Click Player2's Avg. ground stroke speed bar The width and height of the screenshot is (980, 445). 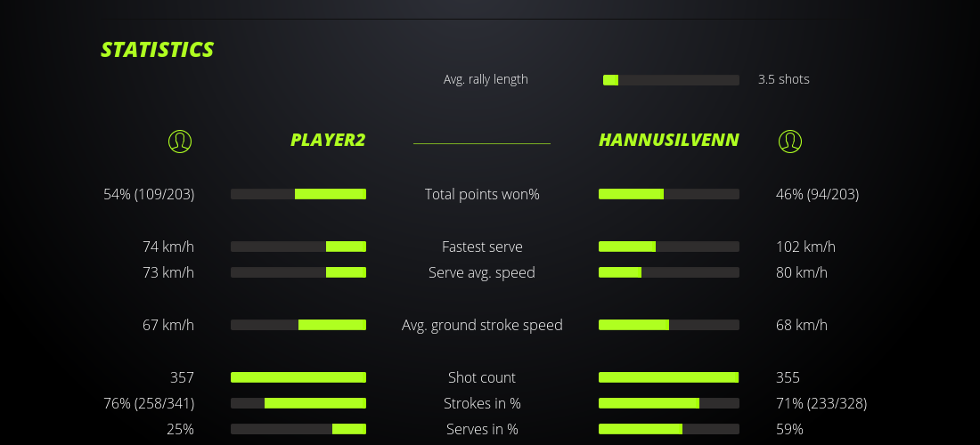click(298, 325)
